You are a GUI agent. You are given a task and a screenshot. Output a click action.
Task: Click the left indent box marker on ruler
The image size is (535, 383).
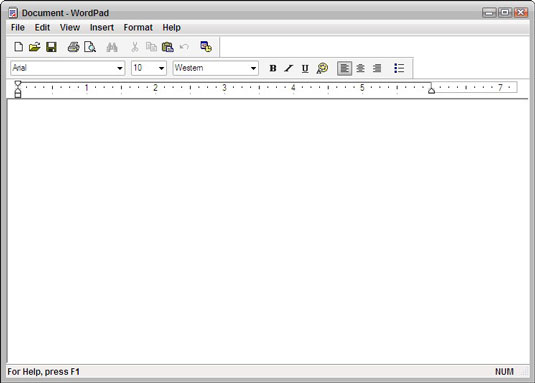(x=18, y=95)
